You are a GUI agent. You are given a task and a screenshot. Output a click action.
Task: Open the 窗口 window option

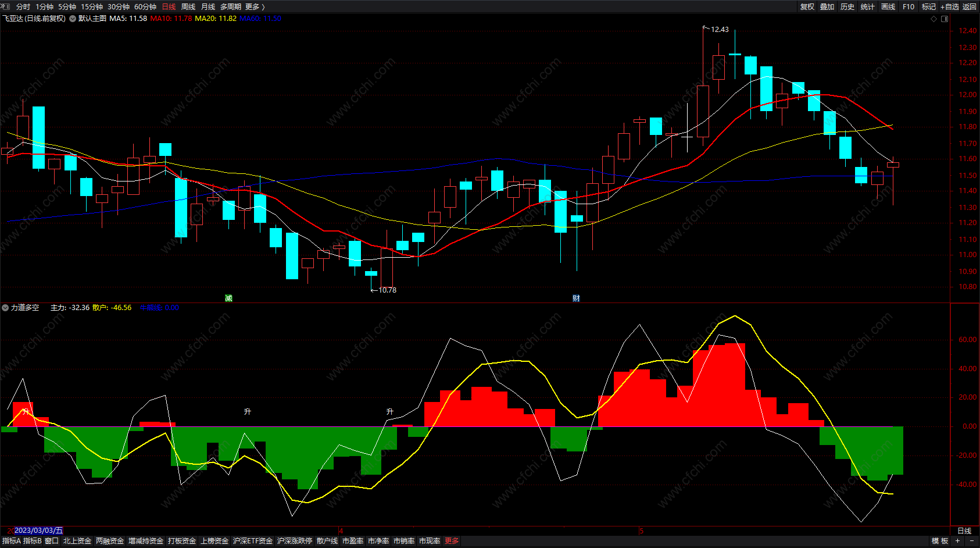point(52,541)
